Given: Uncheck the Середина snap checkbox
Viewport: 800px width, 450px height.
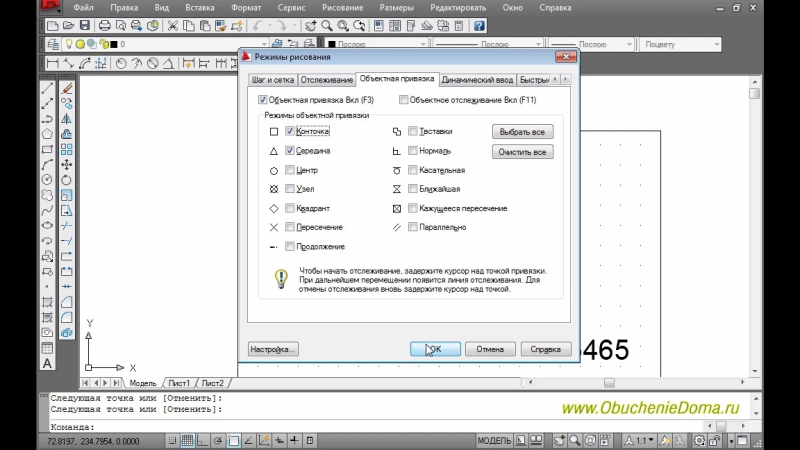Looking at the screenshot, I should tap(290, 151).
